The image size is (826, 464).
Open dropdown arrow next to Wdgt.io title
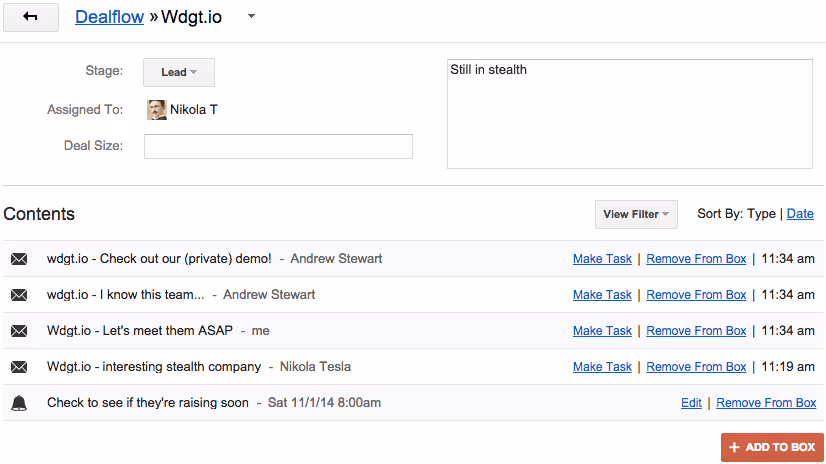252,16
